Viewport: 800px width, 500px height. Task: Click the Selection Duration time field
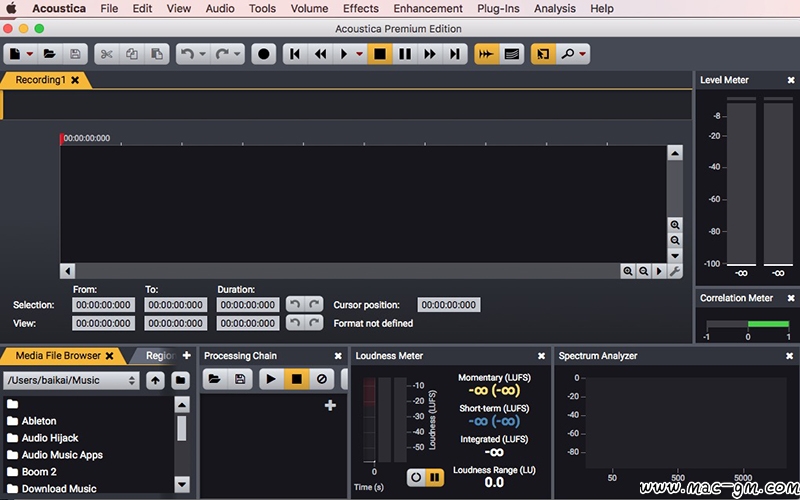pos(248,305)
